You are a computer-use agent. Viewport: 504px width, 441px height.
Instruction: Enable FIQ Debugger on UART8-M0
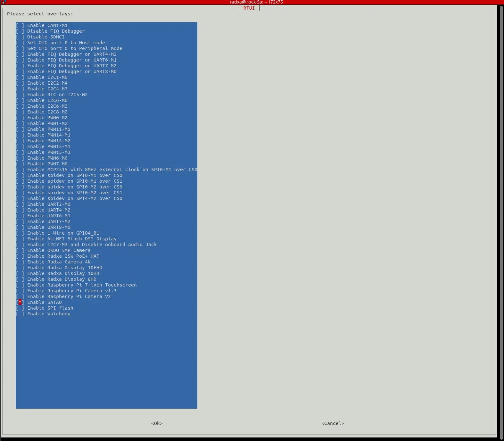click(20, 71)
